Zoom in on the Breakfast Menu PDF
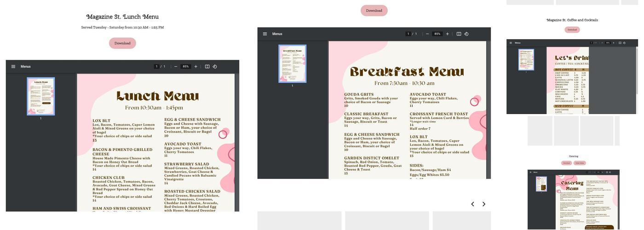The image size is (644, 230). (x=448, y=34)
